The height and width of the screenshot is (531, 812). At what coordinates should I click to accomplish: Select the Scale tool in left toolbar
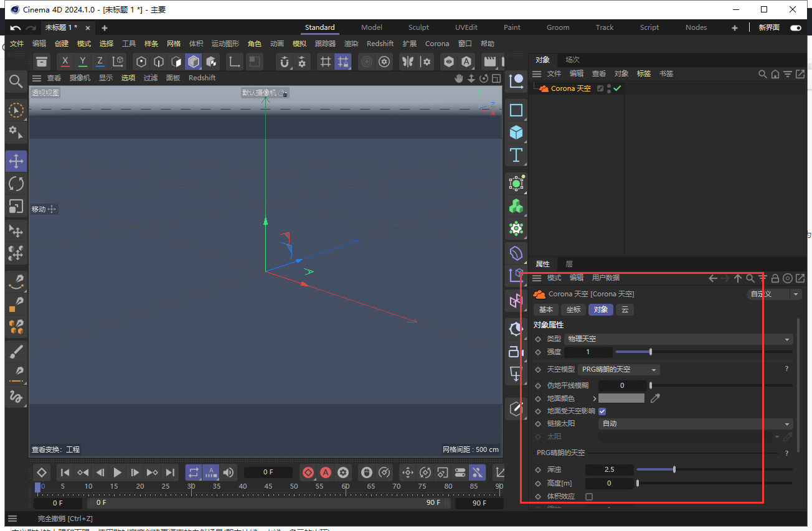(x=16, y=206)
